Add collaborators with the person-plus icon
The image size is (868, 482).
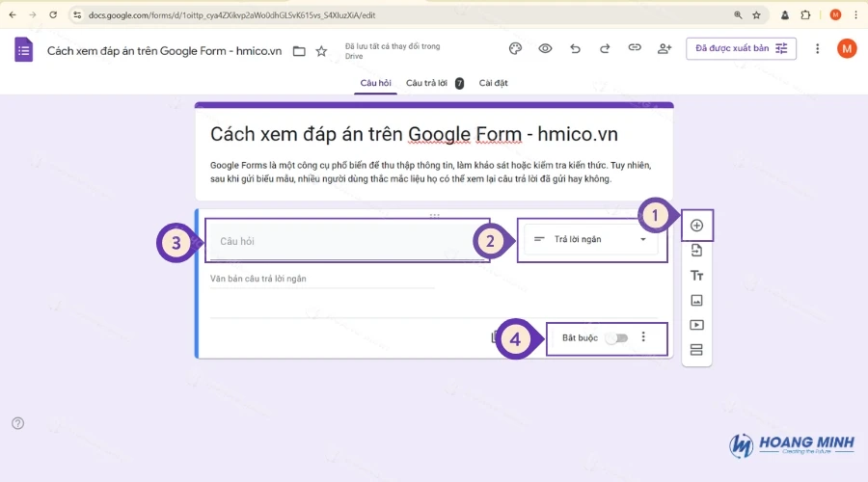coord(665,49)
